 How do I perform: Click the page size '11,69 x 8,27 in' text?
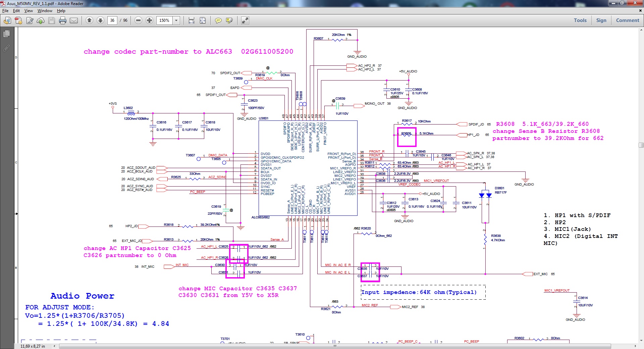[33, 346]
